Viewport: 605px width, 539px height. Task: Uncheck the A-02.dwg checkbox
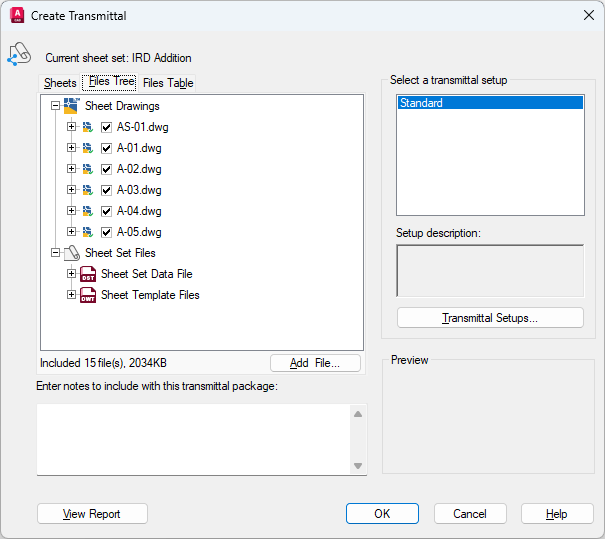(106, 169)
